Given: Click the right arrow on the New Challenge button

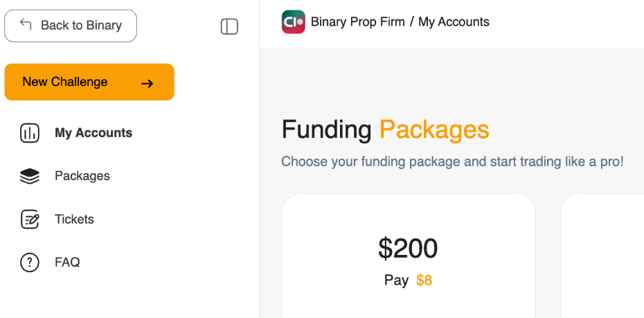Looking at the screenshot, I should point(147,83).
